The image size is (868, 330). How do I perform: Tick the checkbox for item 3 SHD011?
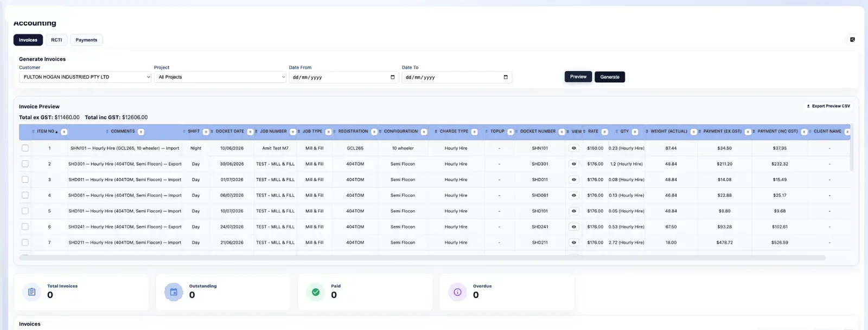(25, 179)
